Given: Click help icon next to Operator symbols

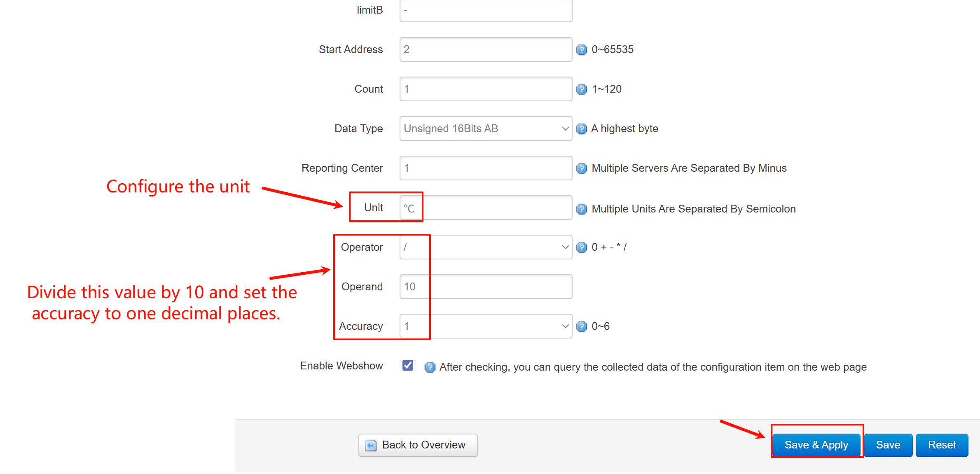Looking at the screenshot, I should tap(581, 248).
